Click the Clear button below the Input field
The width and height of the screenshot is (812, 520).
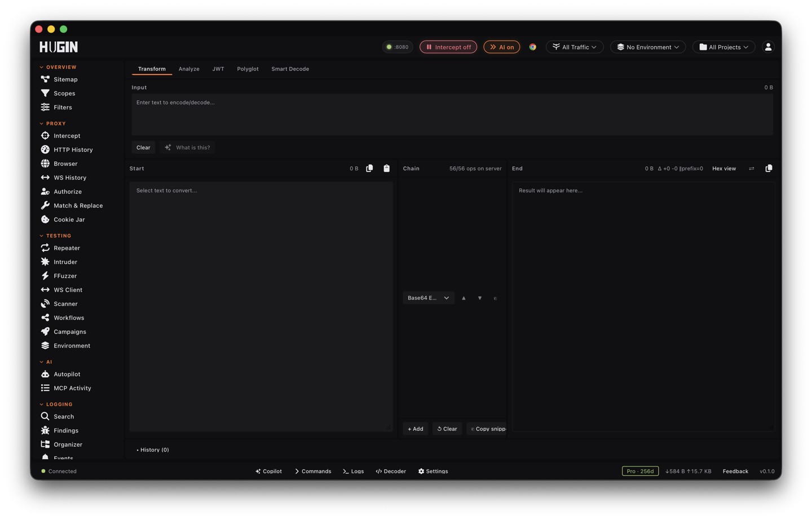pyautogui.click(x=143, y=148)
